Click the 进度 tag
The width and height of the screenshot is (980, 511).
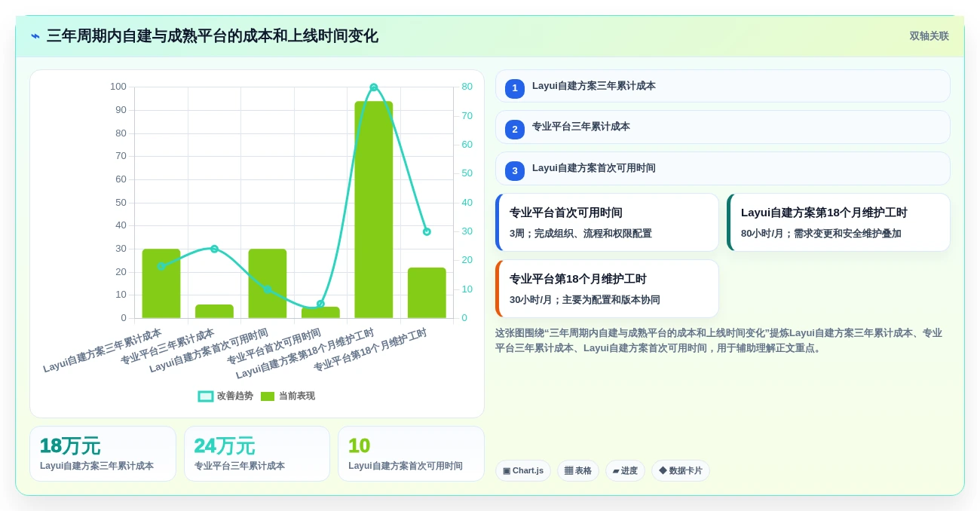625,471
